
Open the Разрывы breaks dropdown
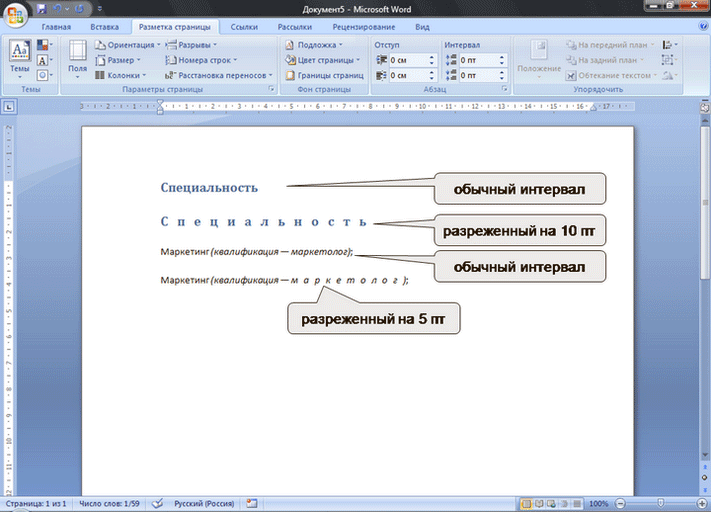[191, 45]
